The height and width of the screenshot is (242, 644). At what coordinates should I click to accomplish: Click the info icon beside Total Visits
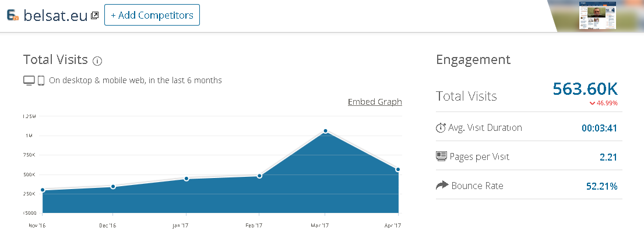97,61
